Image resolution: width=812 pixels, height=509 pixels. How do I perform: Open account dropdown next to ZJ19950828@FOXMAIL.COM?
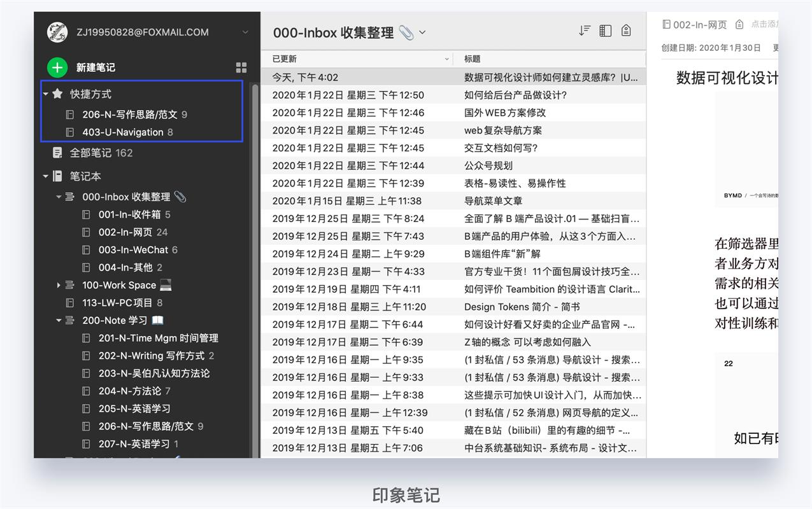[245, 32]
